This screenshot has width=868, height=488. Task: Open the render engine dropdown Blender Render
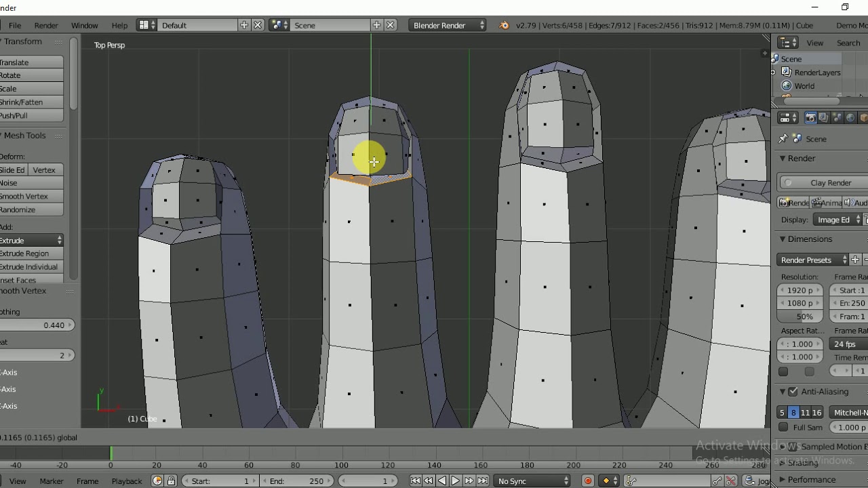pyautogui.click(x=448, y=25)
